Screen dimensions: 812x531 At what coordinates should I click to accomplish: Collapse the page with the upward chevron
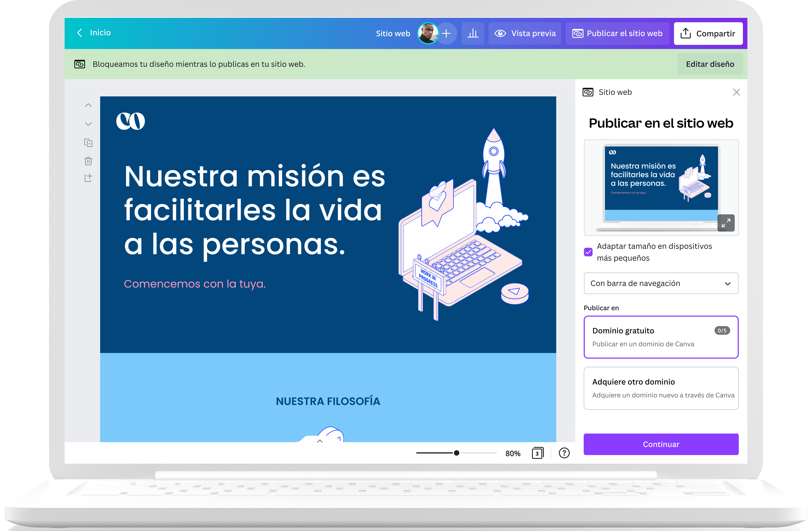[x=320, y=441]
